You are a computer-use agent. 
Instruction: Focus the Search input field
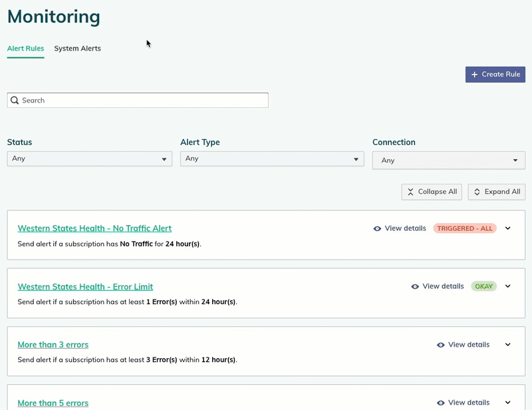(x=138, y=101)
